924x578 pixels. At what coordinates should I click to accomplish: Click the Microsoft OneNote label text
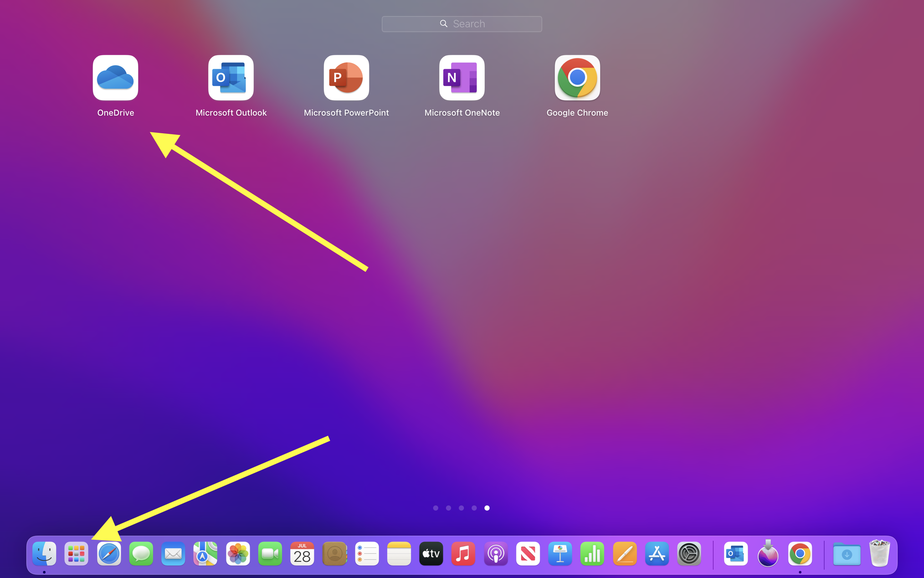click(462, 113)
